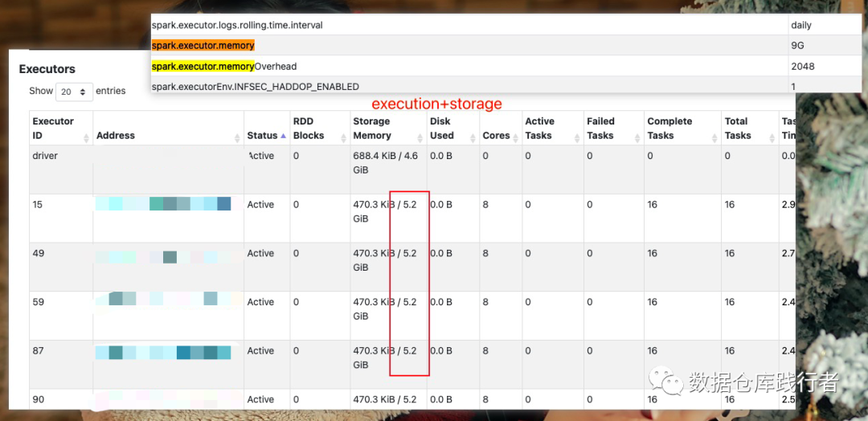The image size is (868, 421).
Task: Click Cores value 8 for executor 49
Action: pos(485,253)
